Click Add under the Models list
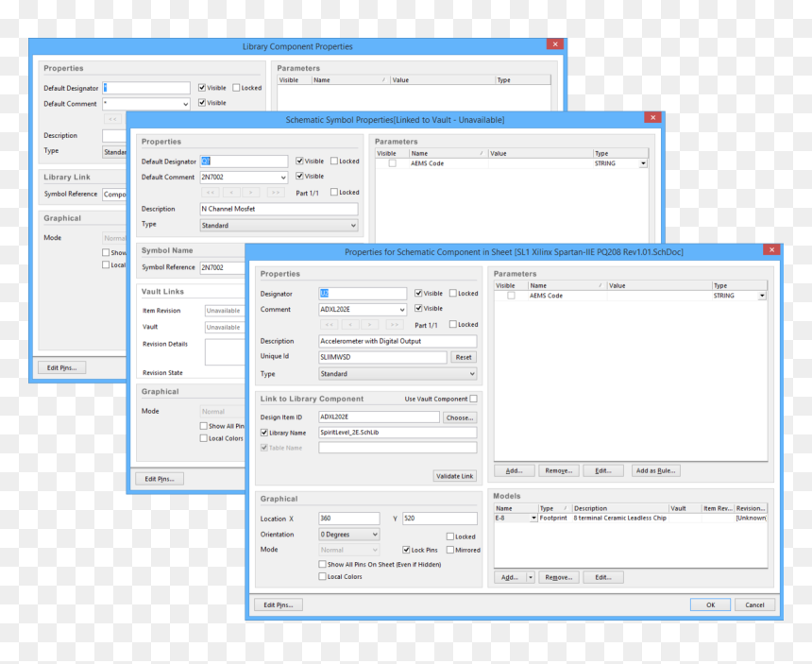Image resolution: width=812 pixels, height=664 pixels. [x=510, y=577]
